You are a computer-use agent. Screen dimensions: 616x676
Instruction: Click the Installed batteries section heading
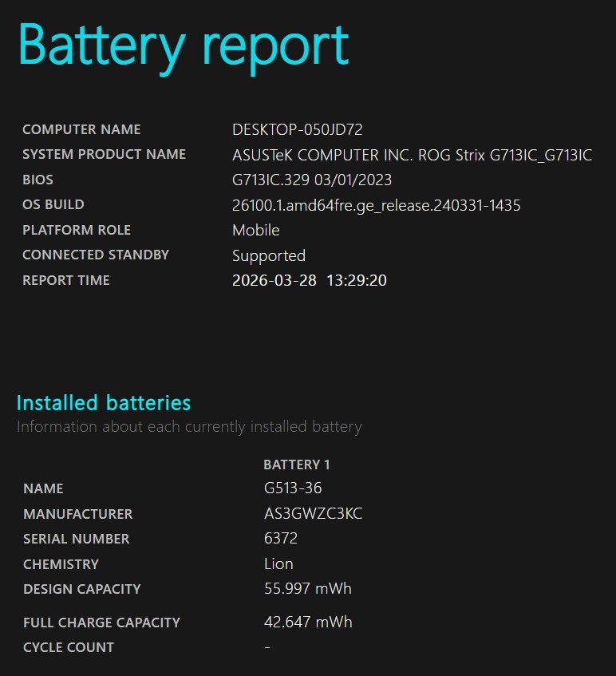point(104,402)
